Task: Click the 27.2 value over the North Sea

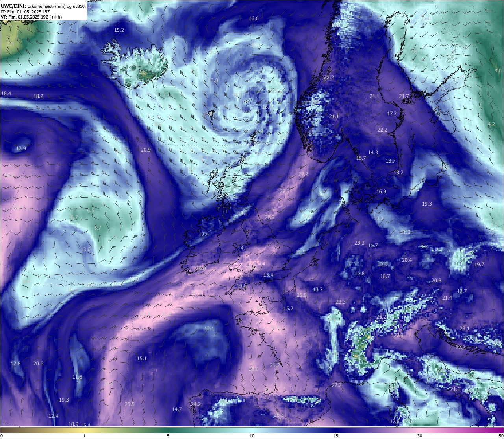Action: click(303, 174)
